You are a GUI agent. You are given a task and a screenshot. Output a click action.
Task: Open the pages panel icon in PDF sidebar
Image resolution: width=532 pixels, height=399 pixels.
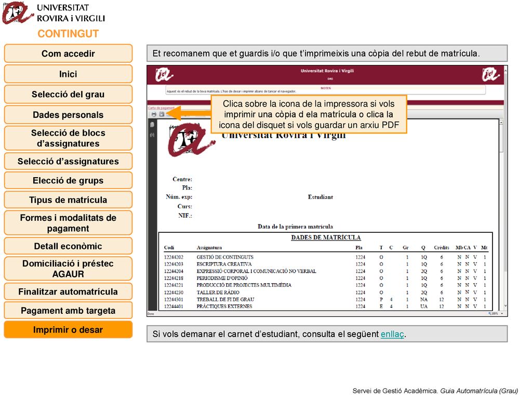click(152, 125)
